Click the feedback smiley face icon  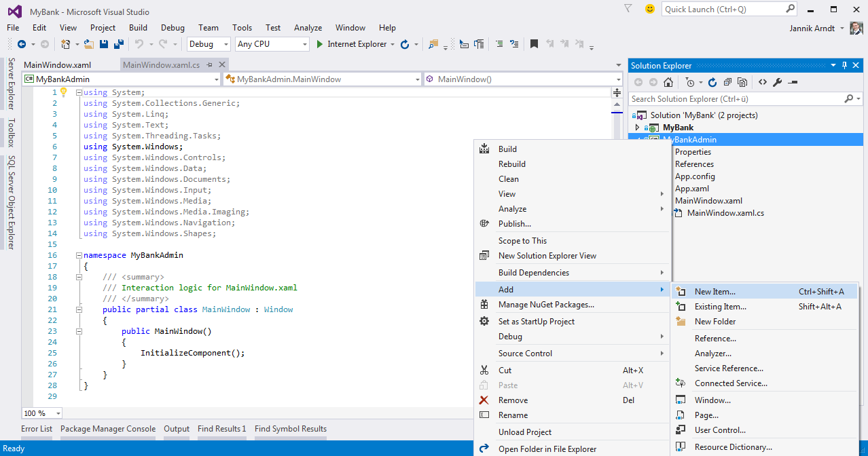(x=650, y=9)
